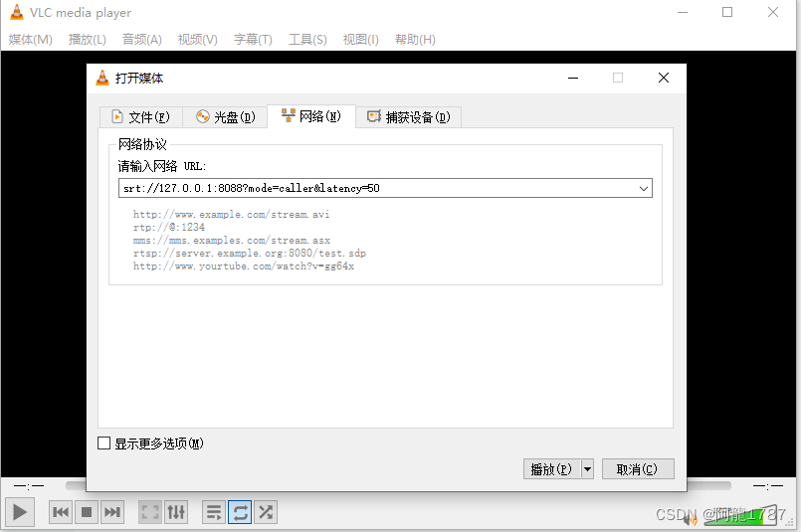
Task: Stop playback with the square button
Action: (87, 512)
